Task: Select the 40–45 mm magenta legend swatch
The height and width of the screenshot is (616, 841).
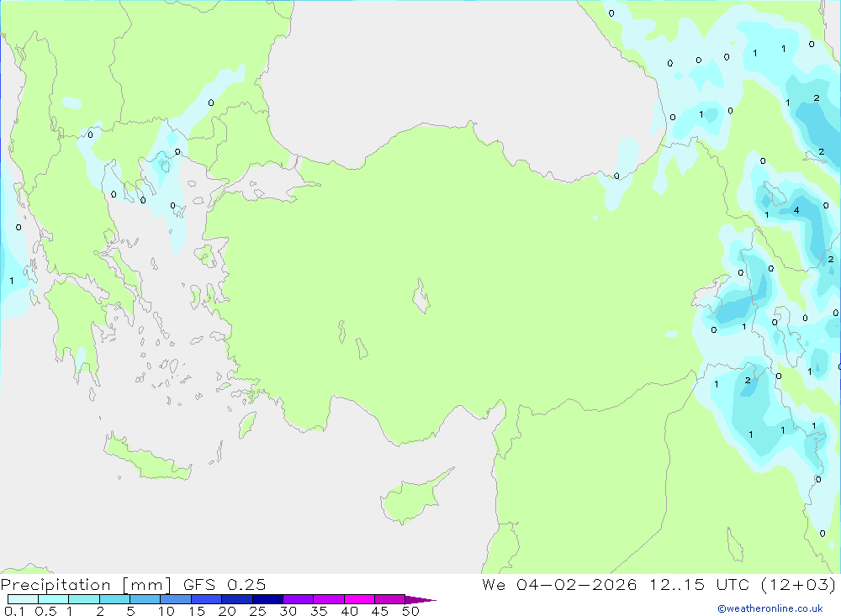Action: tap(359, 599)
